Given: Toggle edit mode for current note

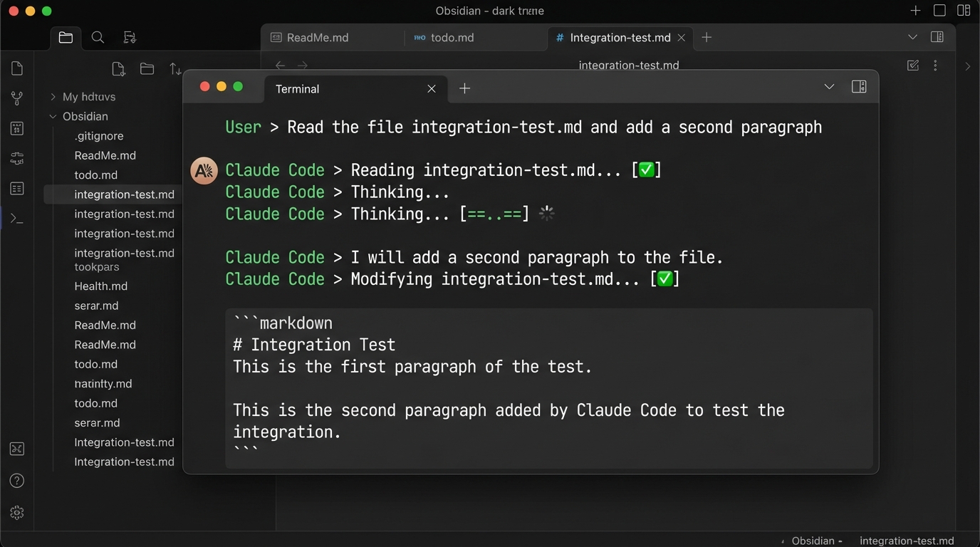Looking at the screenshot, I should pyautogui.click(x=913, y=66).
